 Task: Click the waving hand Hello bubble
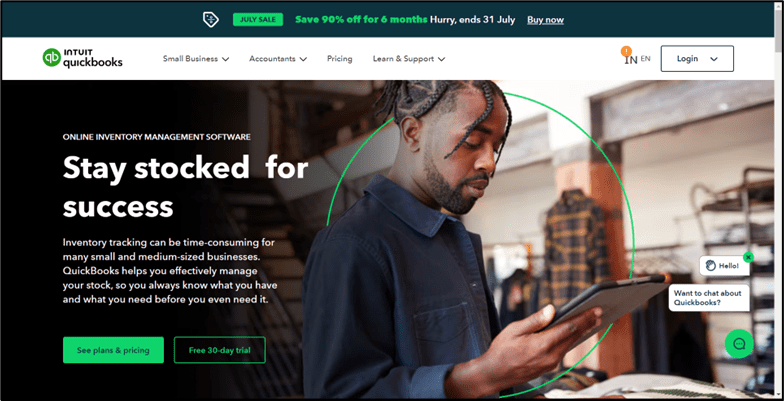click(x=724, y=266)
